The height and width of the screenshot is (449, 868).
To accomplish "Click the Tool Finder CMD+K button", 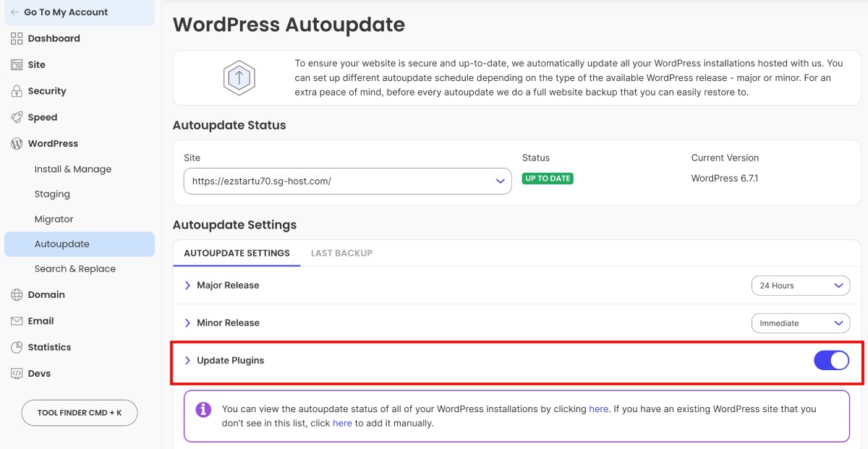I will tap(79, 412).
